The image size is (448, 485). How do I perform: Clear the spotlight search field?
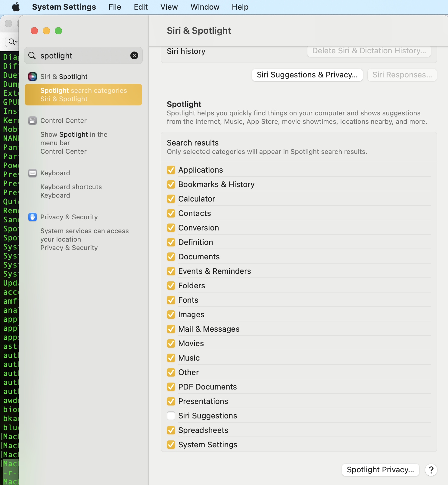tap(134, 55)
